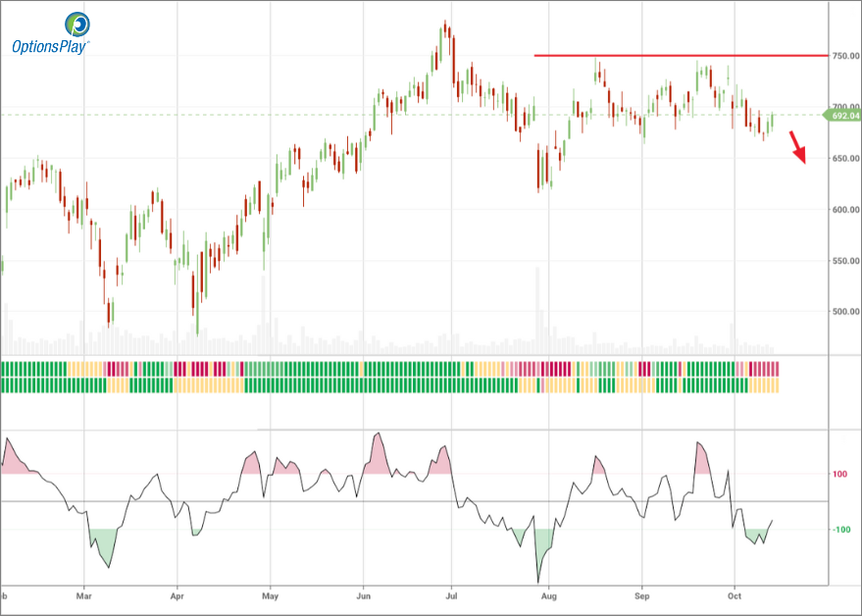
Task: Select Aug on the time axis
Action: click(549, 595)
